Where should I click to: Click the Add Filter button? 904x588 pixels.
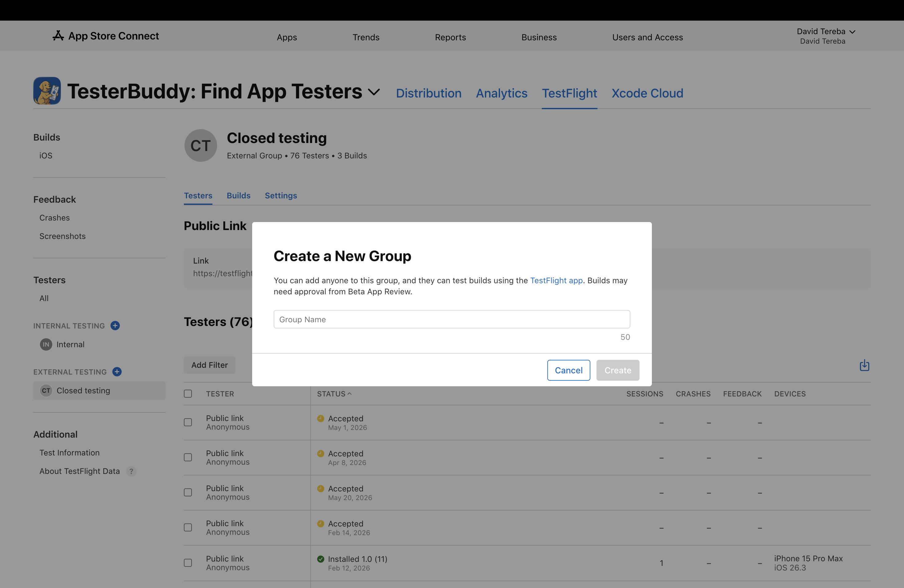click(x=210, y=365)
